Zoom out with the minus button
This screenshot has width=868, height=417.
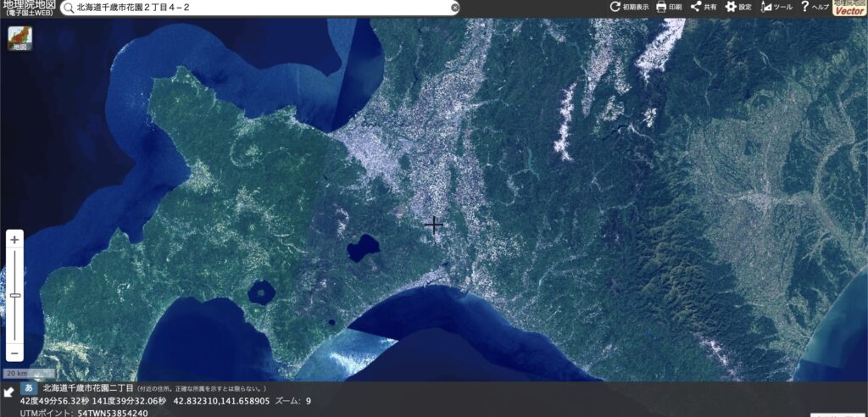14,352
